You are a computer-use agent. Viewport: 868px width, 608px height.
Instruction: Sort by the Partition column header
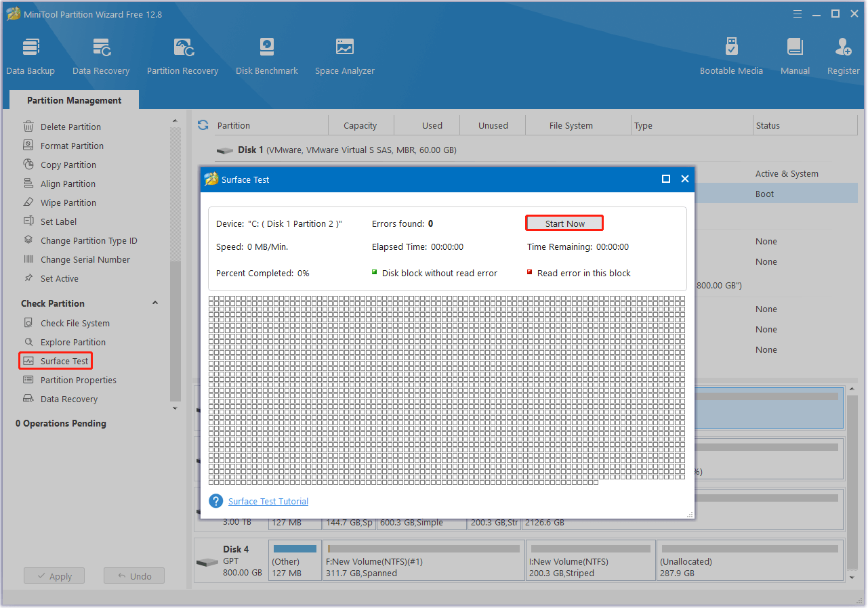pyautogui.click(x=270, y=125)
